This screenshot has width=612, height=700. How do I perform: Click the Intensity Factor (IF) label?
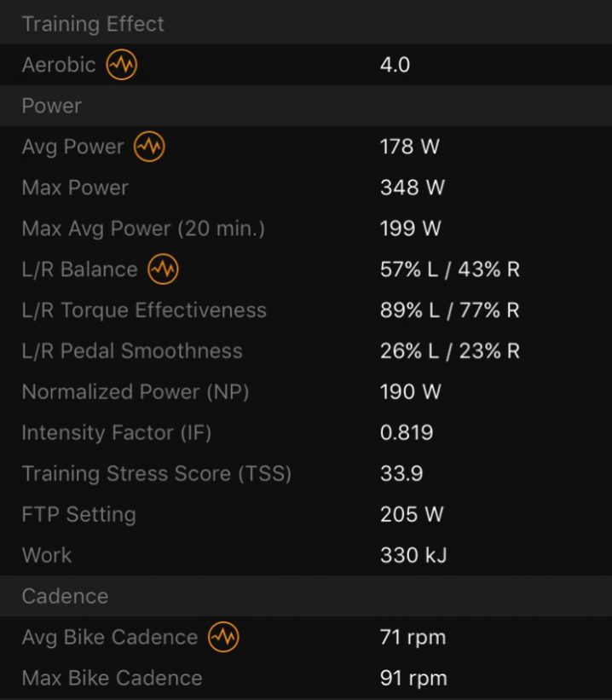117,433
